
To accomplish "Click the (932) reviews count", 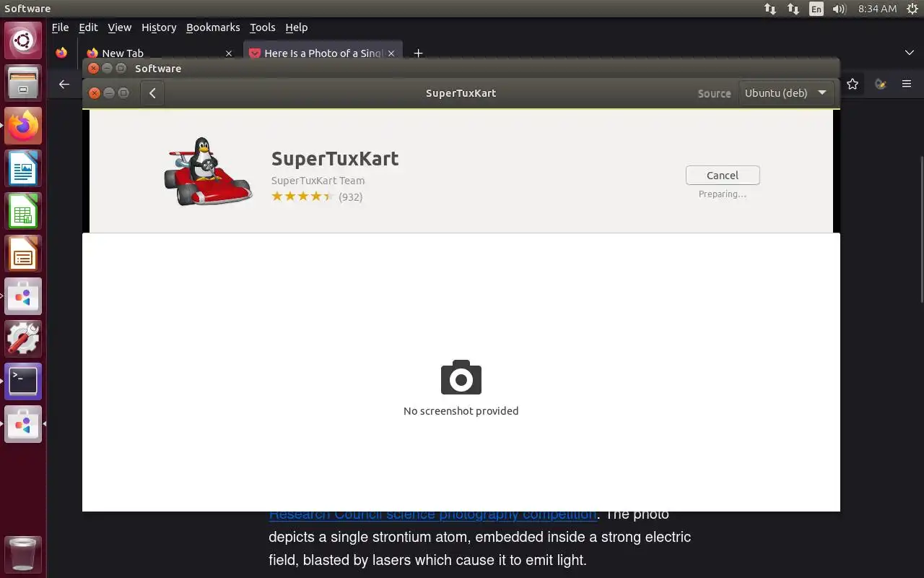I will click(351, 197).
